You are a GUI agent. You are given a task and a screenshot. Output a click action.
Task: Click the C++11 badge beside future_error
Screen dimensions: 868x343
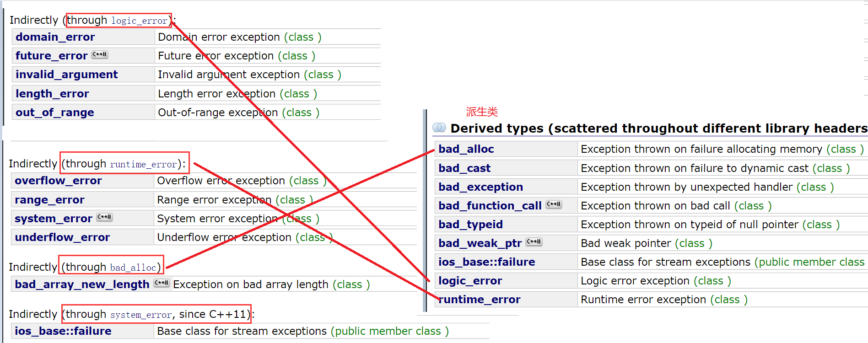(99, 54)
